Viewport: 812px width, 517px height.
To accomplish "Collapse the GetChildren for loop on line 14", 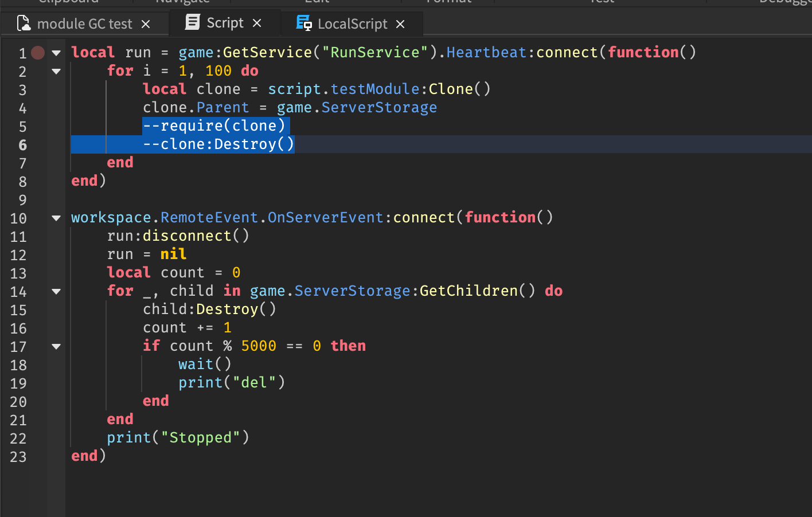I will tap(56, 291).
